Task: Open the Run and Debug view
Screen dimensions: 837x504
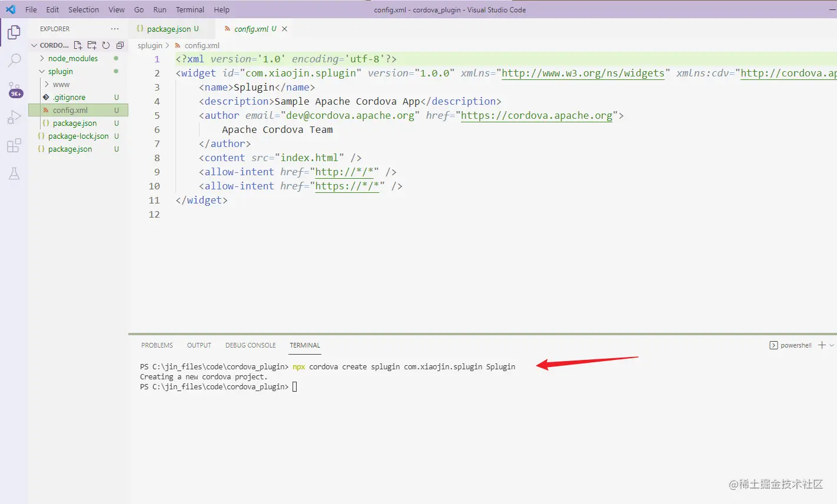Action: 14,117
